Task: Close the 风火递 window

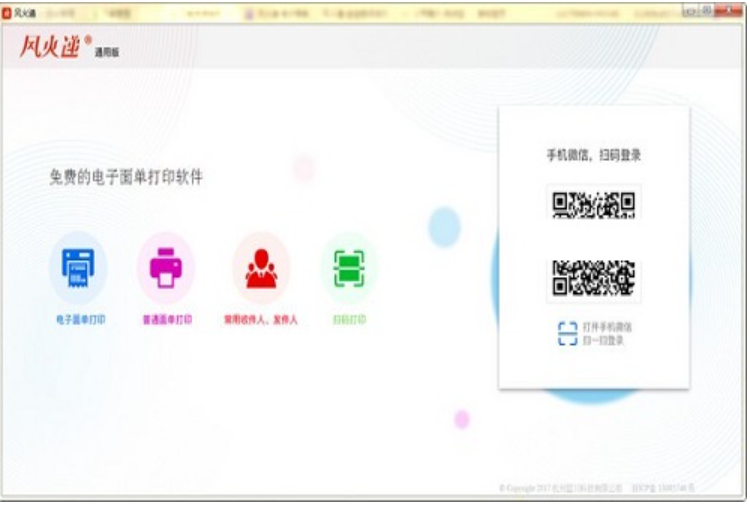Action: [x=730, y=10]
